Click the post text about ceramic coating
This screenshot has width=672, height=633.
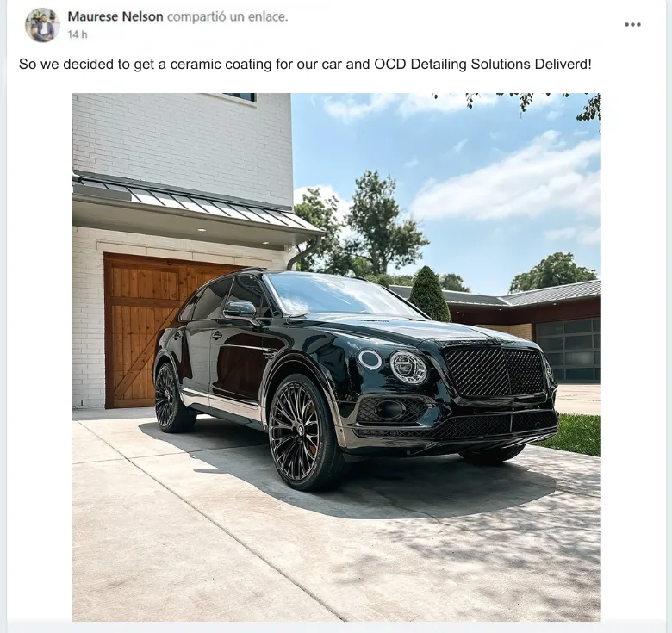click(305, 65)
